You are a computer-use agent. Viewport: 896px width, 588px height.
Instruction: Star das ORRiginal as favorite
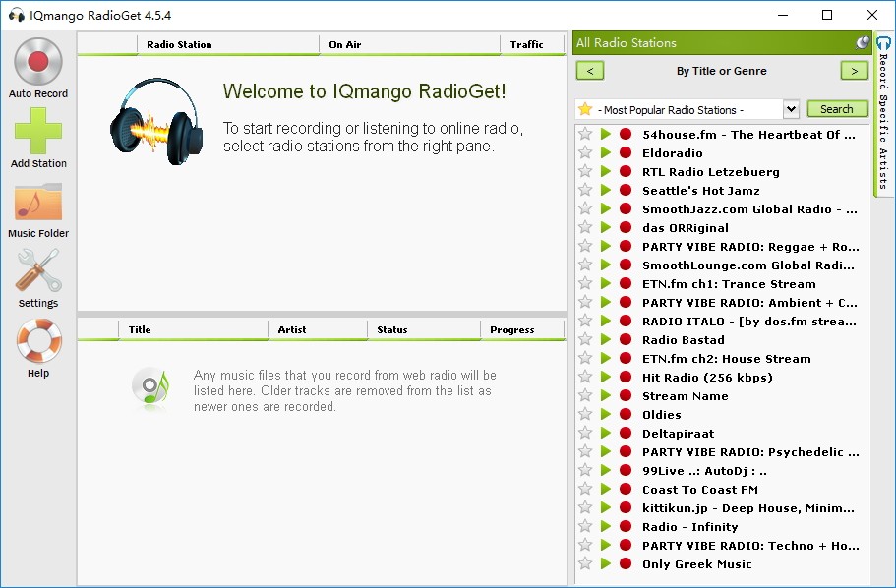coord(585,228)
